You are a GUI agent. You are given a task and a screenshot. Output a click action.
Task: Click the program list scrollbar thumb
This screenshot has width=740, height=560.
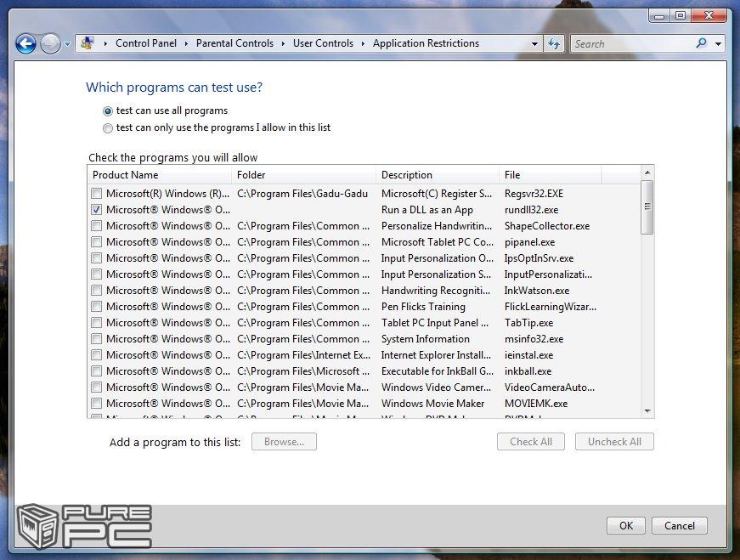coord(647,206)
